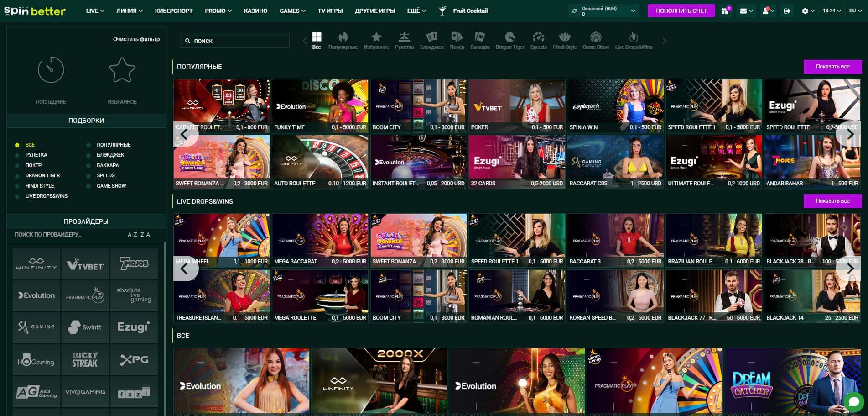868x416 pixels.
Task: Open favorites via the large star icon
Action: point(122,70)
